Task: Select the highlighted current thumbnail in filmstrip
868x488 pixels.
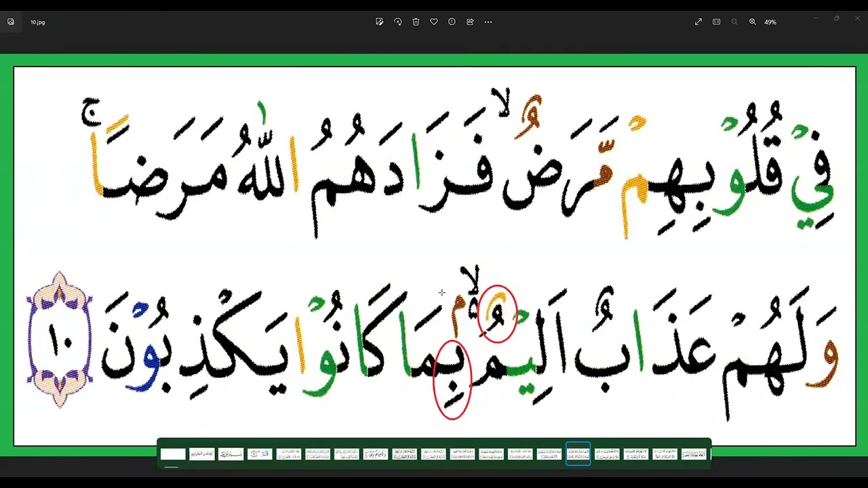Action: point(578,454)
